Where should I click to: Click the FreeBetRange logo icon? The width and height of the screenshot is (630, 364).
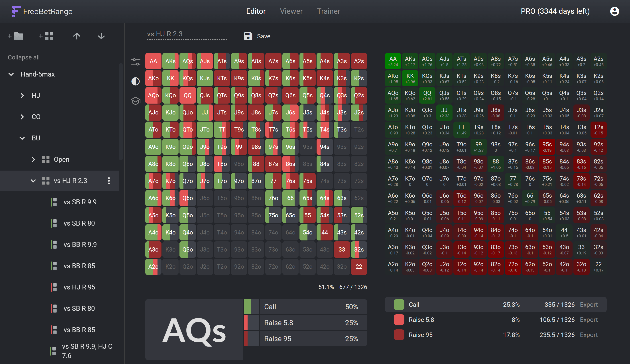click(16, 11)
